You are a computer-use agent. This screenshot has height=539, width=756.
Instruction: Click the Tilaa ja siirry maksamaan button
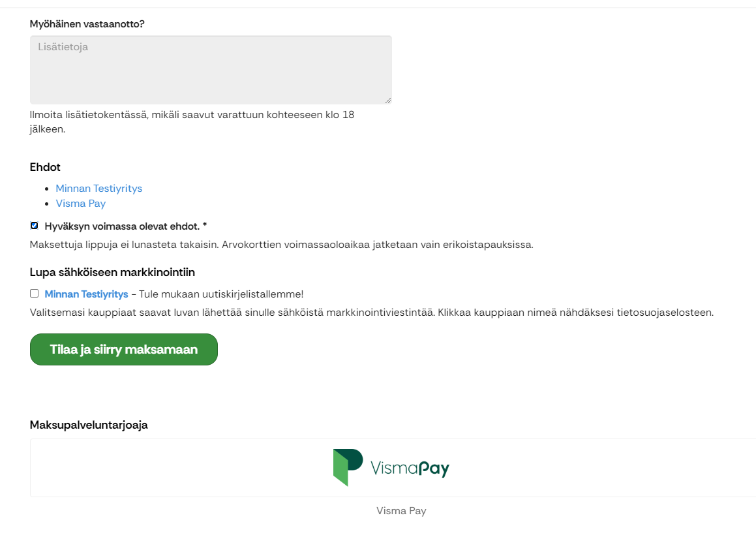124,349
